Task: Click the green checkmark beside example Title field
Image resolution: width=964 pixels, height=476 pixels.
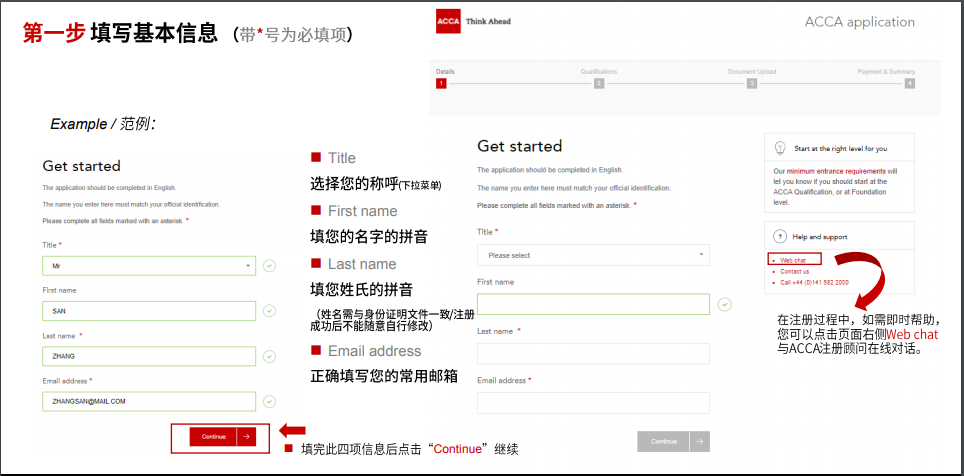Action: click(x=269, y=266)
